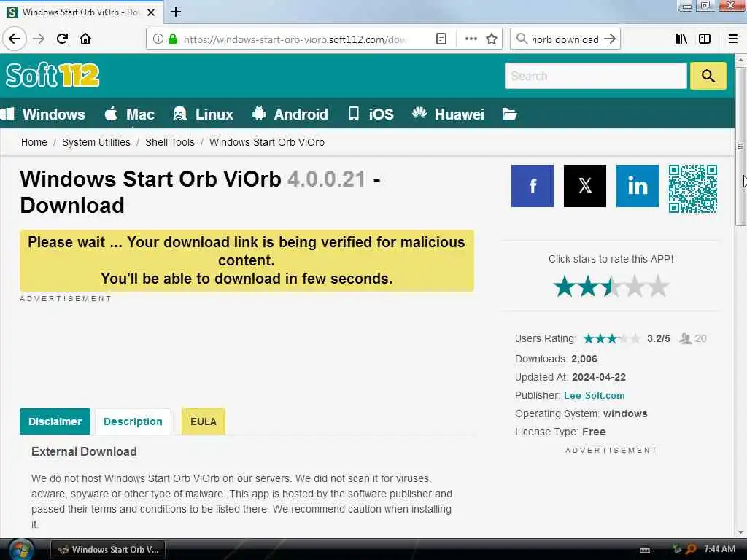Rate the app one star
747x560 pixels.
click(565, 287)
